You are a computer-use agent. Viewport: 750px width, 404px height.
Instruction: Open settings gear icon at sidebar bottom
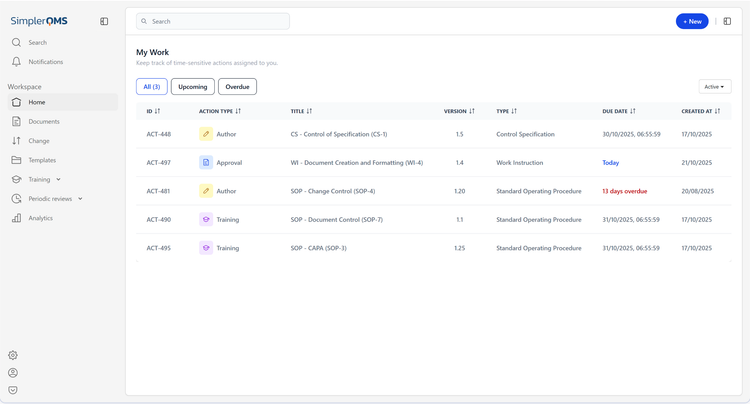(x=13, y=355)
